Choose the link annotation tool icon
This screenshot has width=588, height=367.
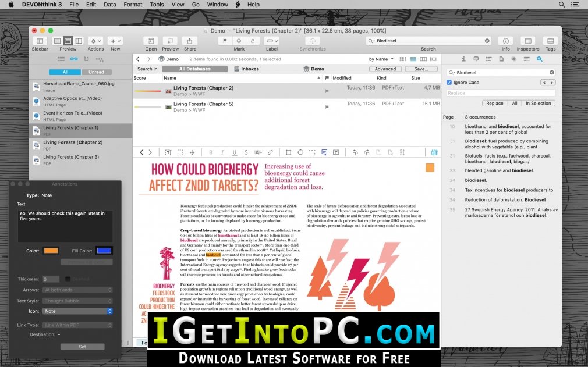point(270,152)
